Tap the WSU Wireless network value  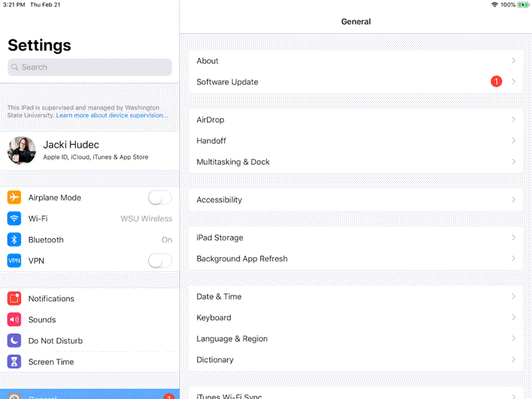coord(146,219)
